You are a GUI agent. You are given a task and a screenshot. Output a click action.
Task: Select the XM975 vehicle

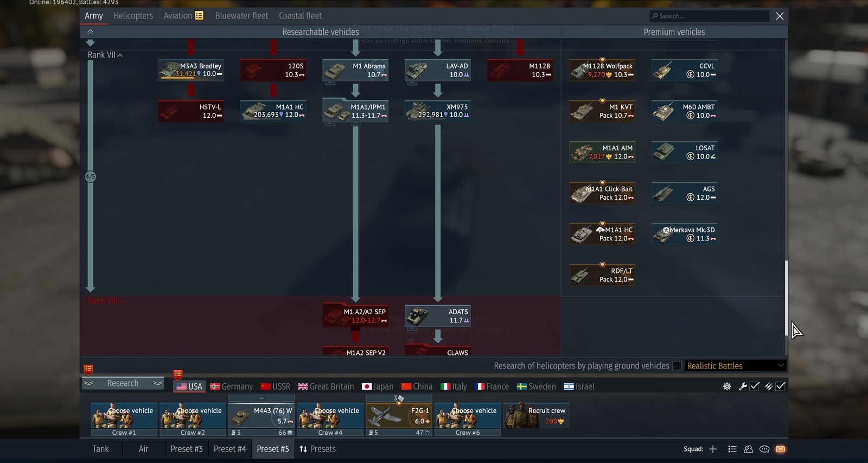click(x=438, y=111)
